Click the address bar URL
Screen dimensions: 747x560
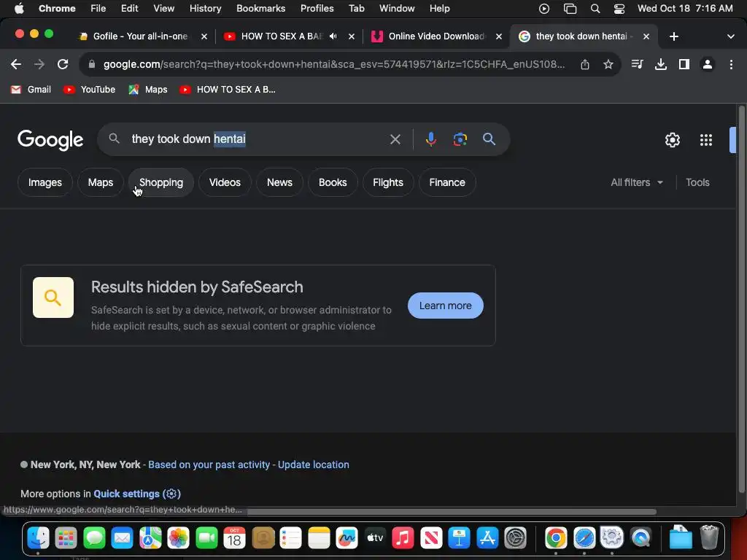(333, 64)
